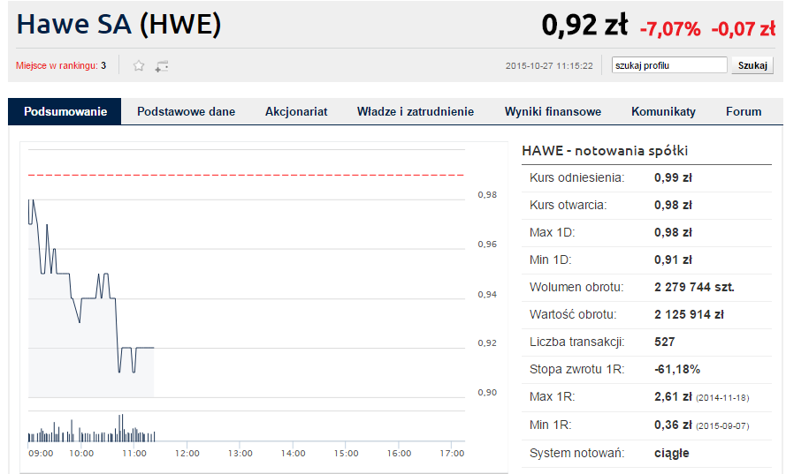Open the Komunikaty tab
Image resolution: width=786 pixels, height=474 pixels.
[663, 111]
